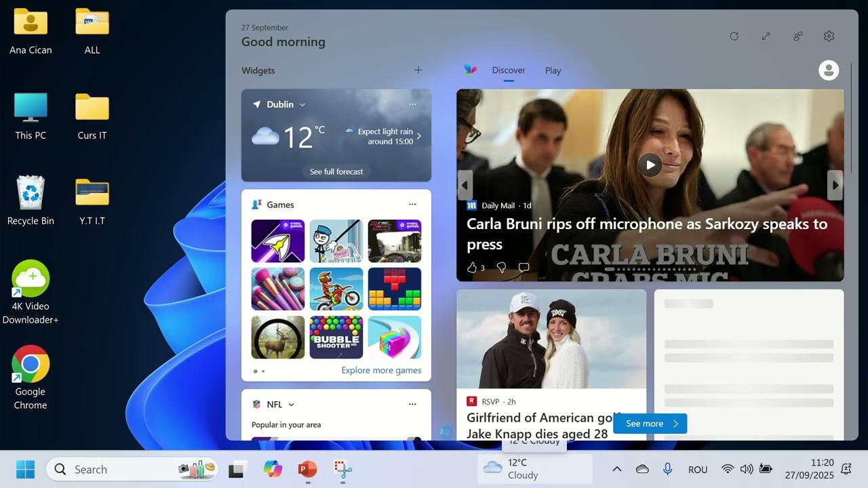This screenshot has height=488, width=868.
Task: Open the ROU input language menu
Action: point(698,469)
